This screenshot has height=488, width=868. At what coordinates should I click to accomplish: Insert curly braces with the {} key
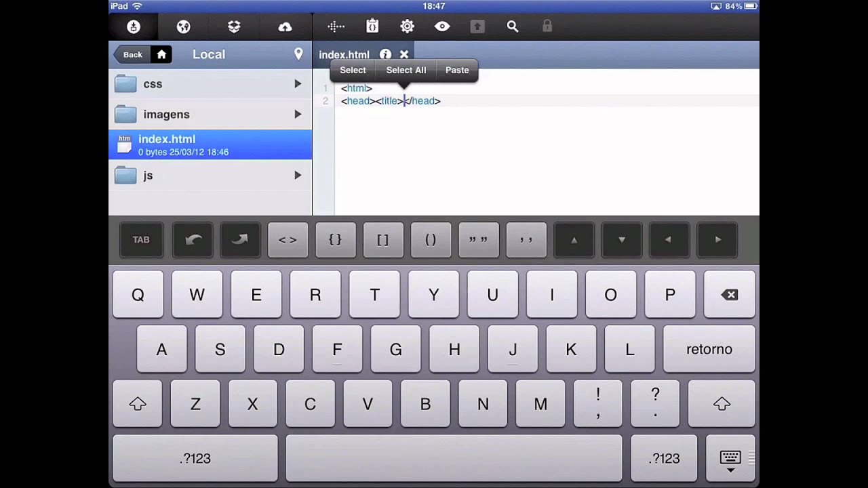(335, 239)
